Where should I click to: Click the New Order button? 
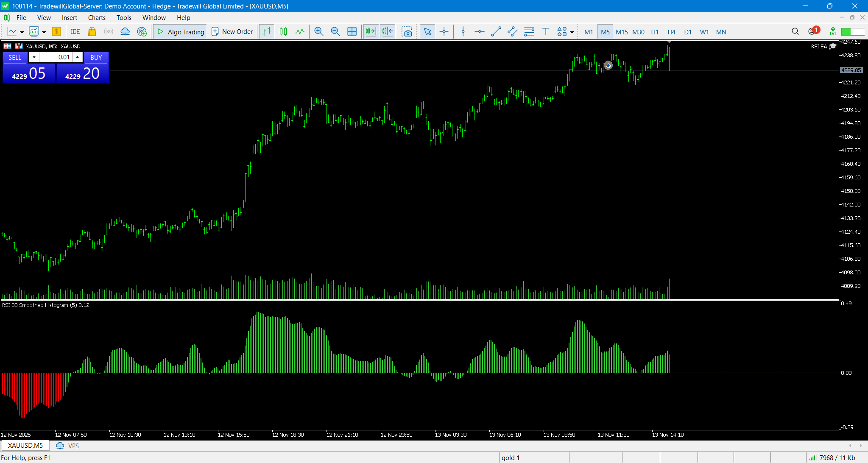pos(232,32)
